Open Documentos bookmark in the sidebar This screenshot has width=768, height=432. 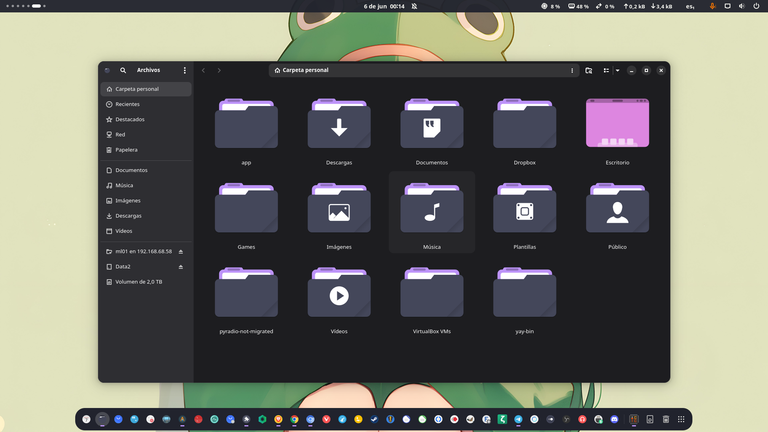pyautogui.click(x=146, y=170)
